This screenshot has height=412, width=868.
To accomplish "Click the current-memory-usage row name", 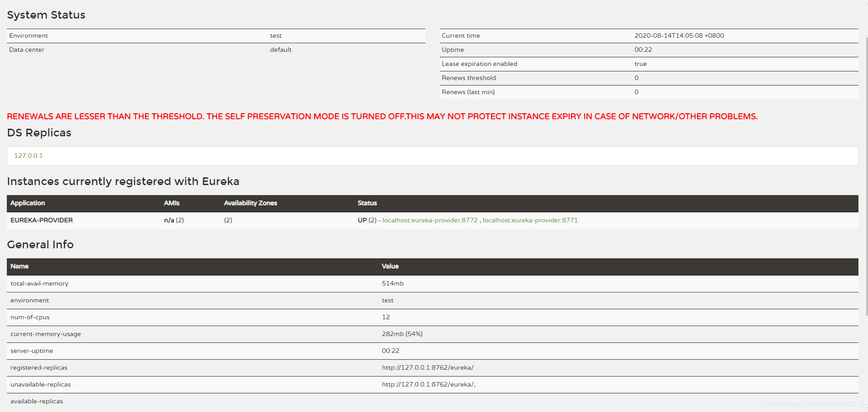I will point(45,334).
